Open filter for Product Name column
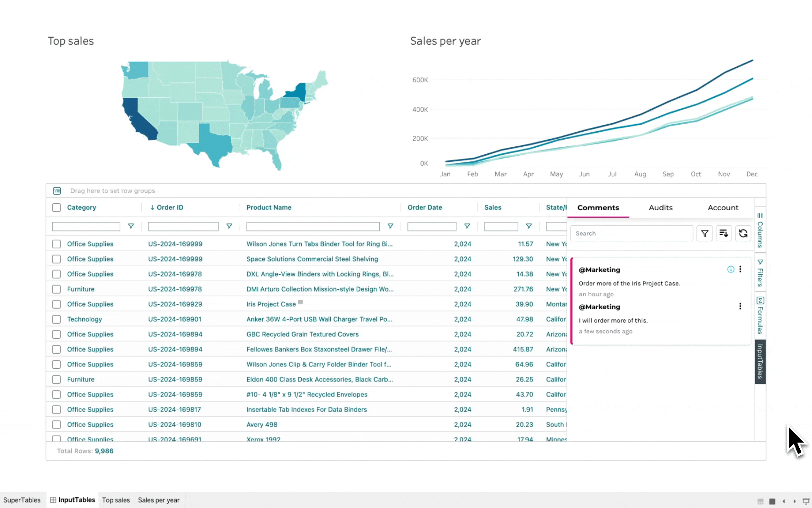 (390, 226)
